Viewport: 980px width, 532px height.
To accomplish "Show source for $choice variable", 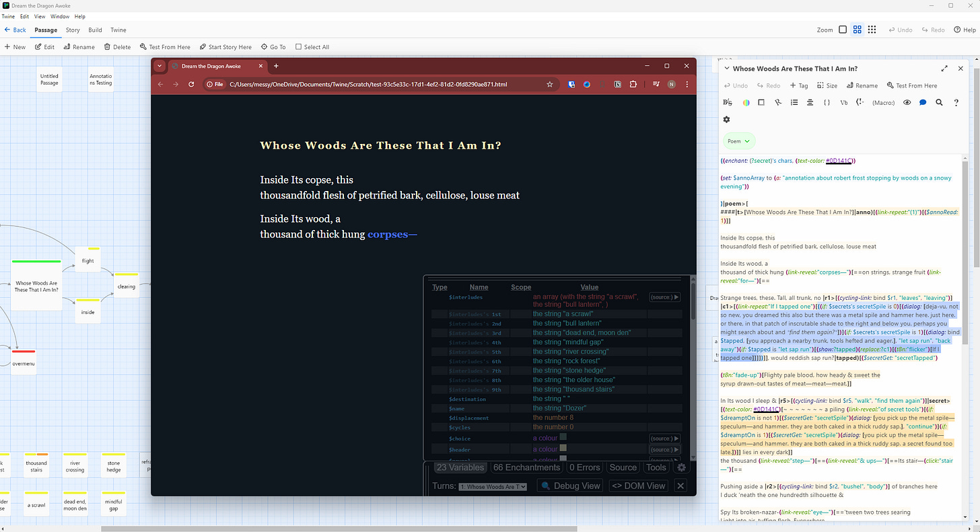I will point(664,439).
